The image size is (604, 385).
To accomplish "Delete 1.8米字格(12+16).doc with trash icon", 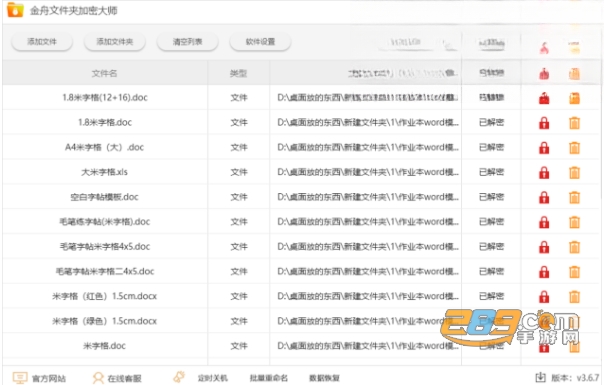I will coord(574,98).
